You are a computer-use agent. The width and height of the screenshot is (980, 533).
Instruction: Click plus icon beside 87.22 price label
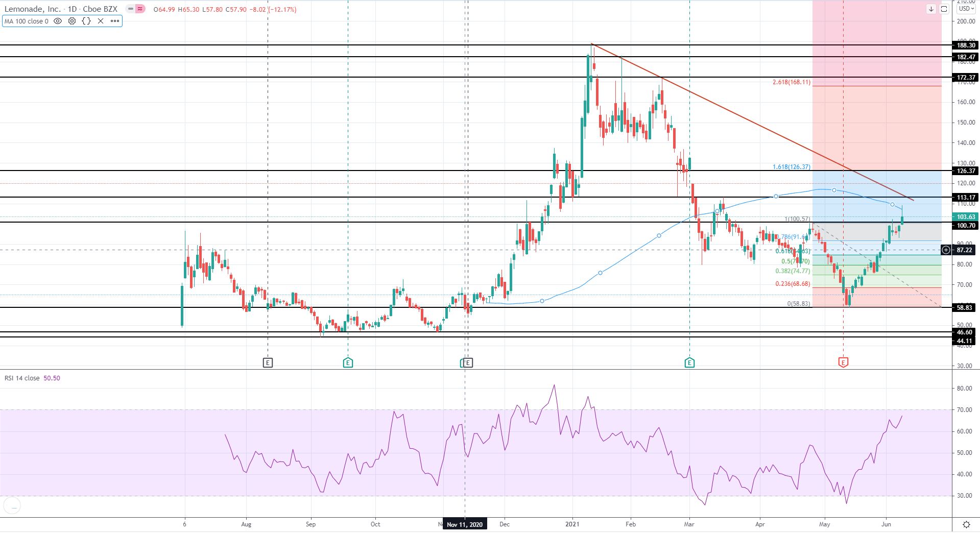(946, 250)
